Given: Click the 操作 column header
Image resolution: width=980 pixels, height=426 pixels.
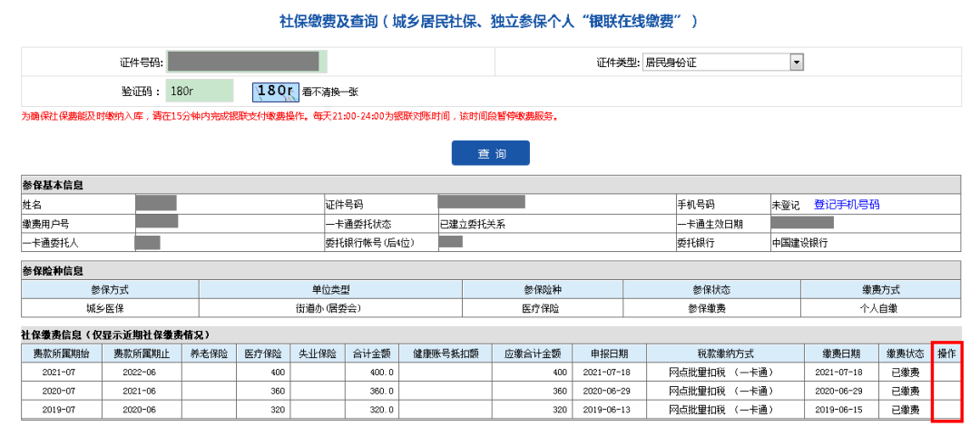Looking at the screenshot, I should 946,353.
